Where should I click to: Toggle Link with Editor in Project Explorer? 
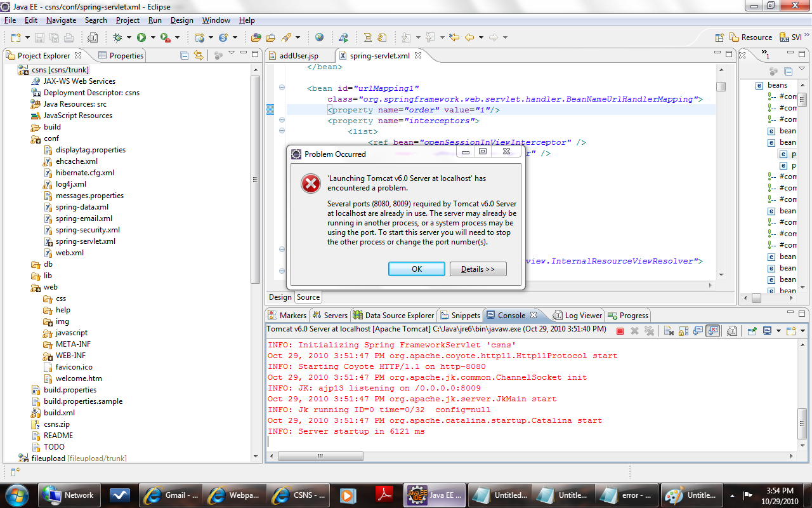coord(198,55)
